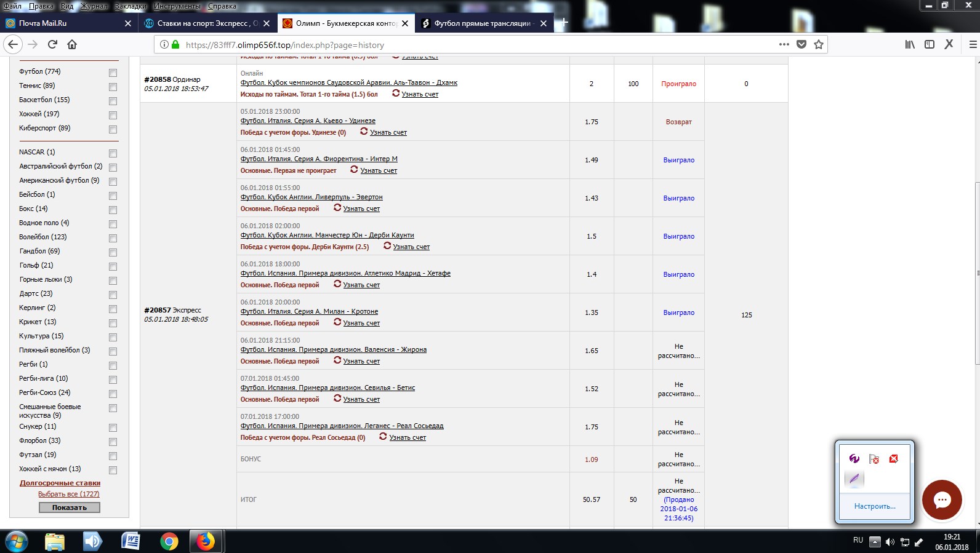This screenshot has width=980, height=553.
Task: Click the page vertical scrollbar
Action: pos(976,274)
